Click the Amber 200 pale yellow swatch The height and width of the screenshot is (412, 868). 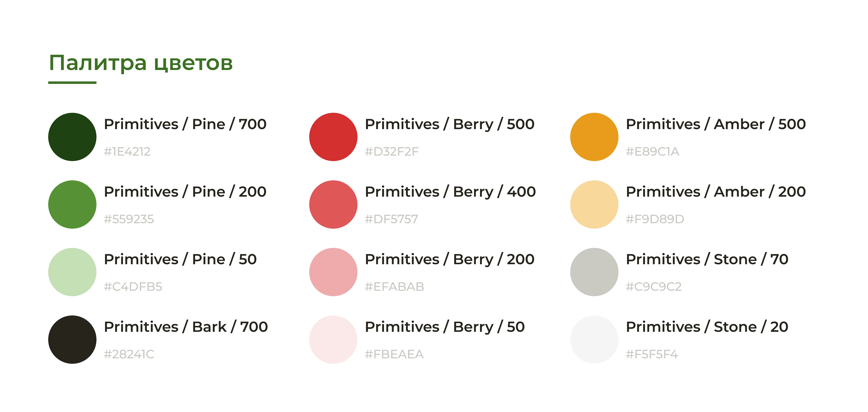tap(594, 204)
